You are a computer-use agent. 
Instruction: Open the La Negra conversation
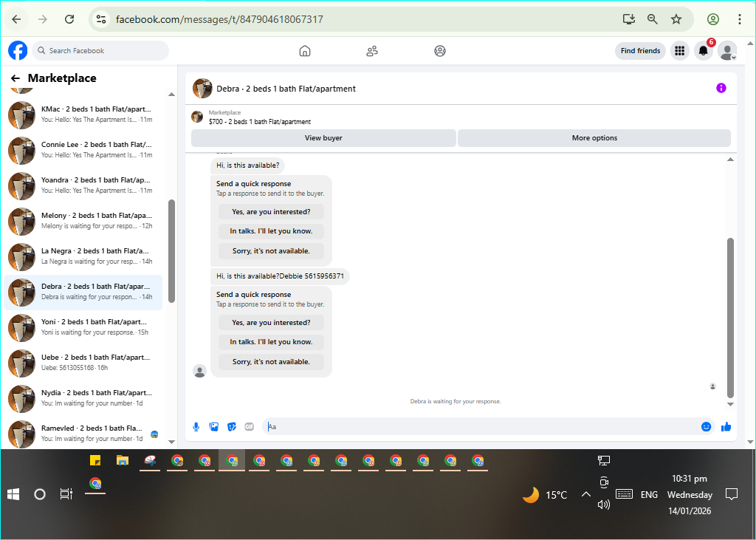pyautogui.click(x=83, y=256)
